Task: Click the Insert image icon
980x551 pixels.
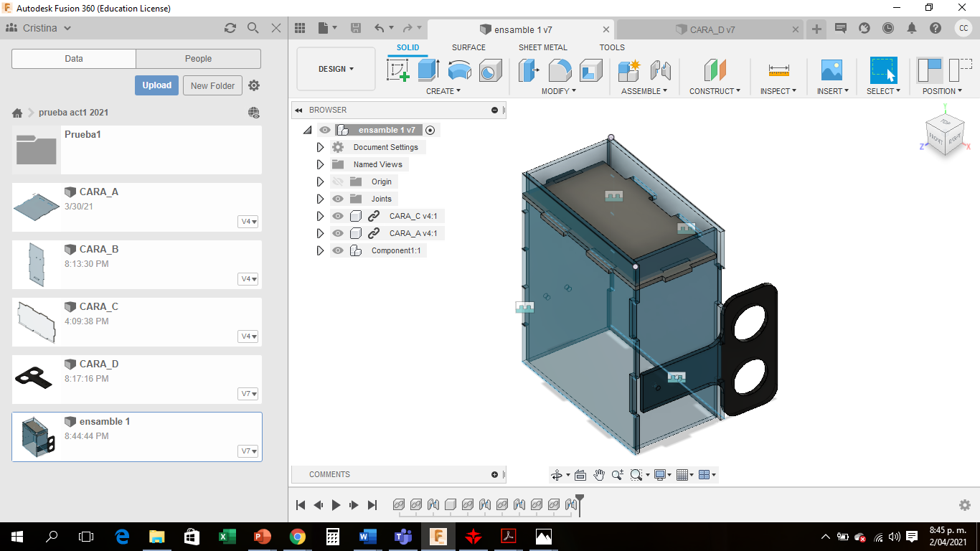Action: [831, 70]
